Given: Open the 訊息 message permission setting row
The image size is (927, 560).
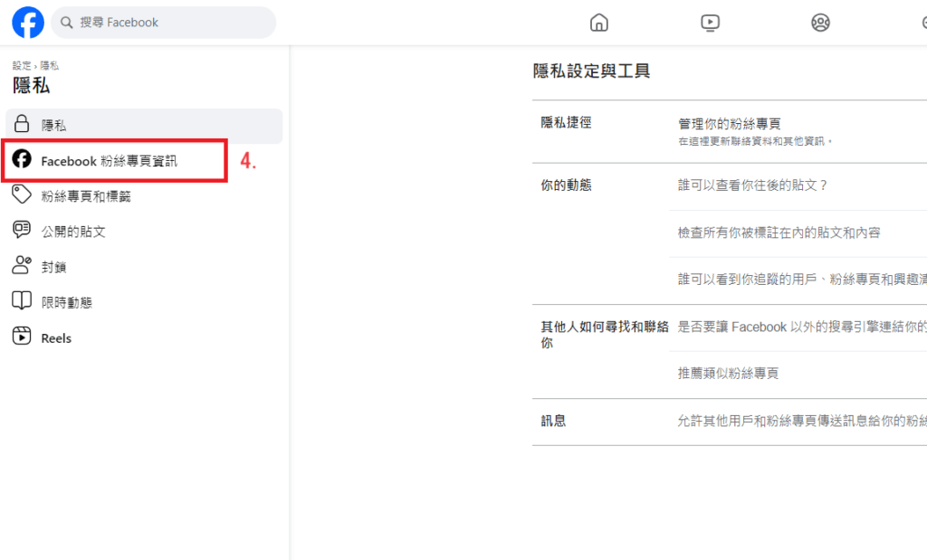Looking at the screenshot, I should tap(801, 421).
